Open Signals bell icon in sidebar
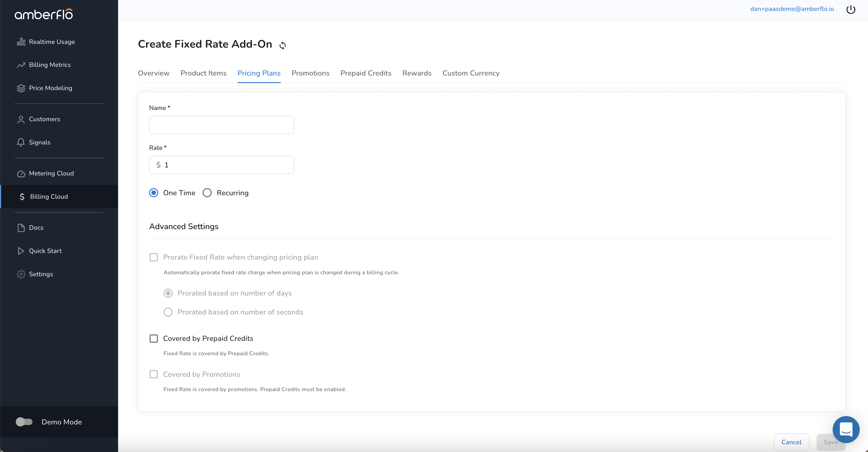This screenshot has width=868, height=452. click(21, 142)
